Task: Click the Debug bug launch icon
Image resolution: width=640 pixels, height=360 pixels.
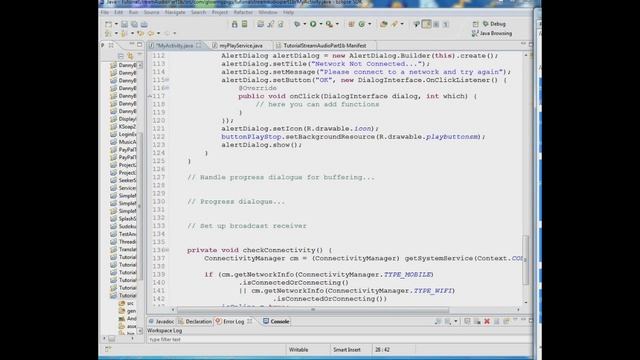Action: pyautogui.click(x=297, y=24)
